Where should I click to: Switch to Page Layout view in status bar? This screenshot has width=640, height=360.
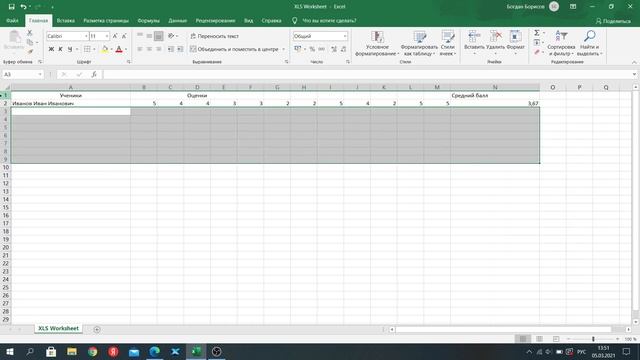pyautogui.click(x=539, y=339)
